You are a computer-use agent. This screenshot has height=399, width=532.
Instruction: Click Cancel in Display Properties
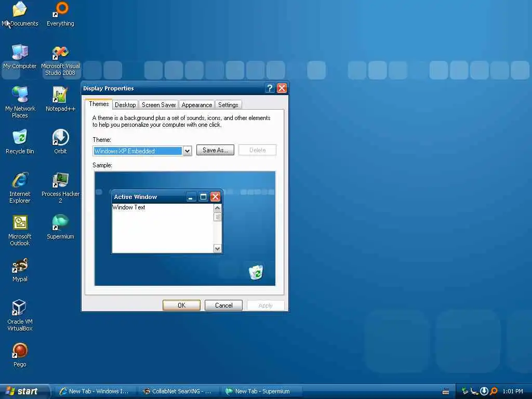click(223, 305)
